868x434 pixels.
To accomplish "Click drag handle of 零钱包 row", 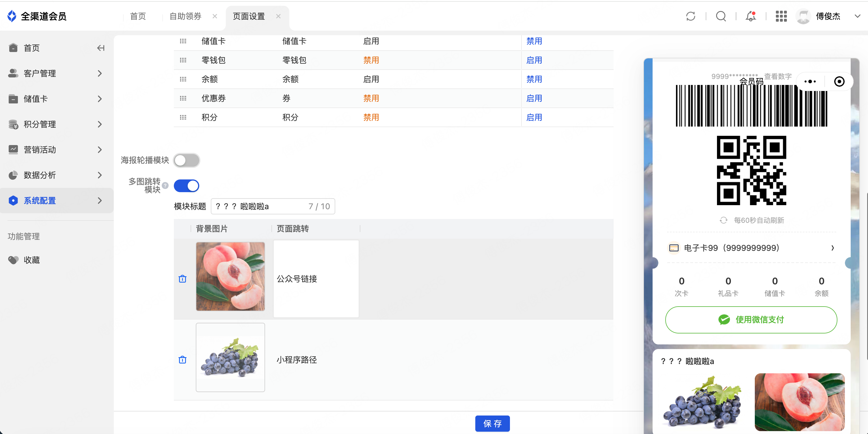I will click(x=183, y=60).
